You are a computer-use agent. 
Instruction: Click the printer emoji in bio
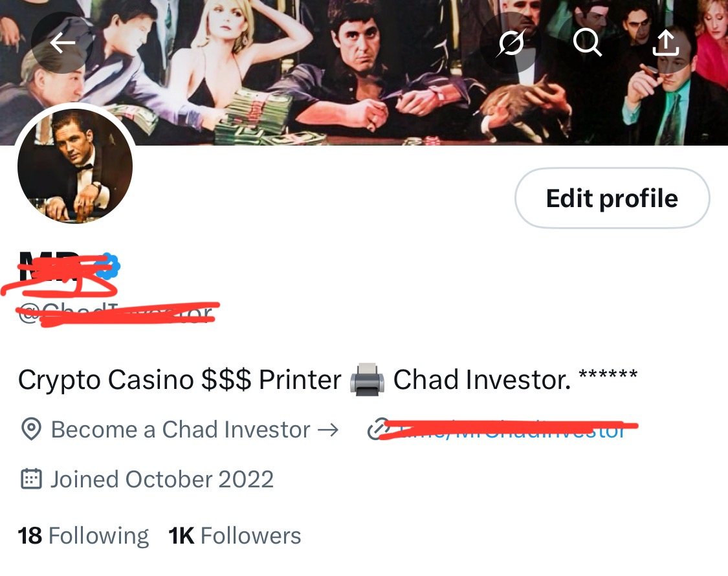(367, 379)
